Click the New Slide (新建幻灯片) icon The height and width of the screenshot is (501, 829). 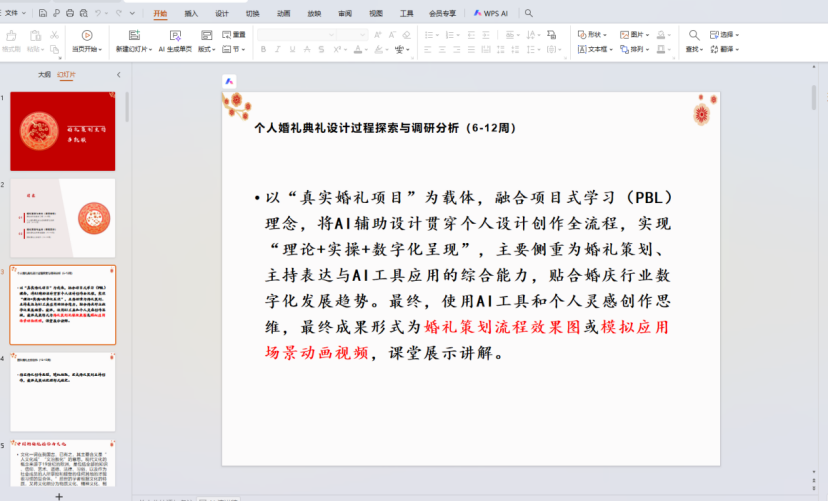[134, 35]
